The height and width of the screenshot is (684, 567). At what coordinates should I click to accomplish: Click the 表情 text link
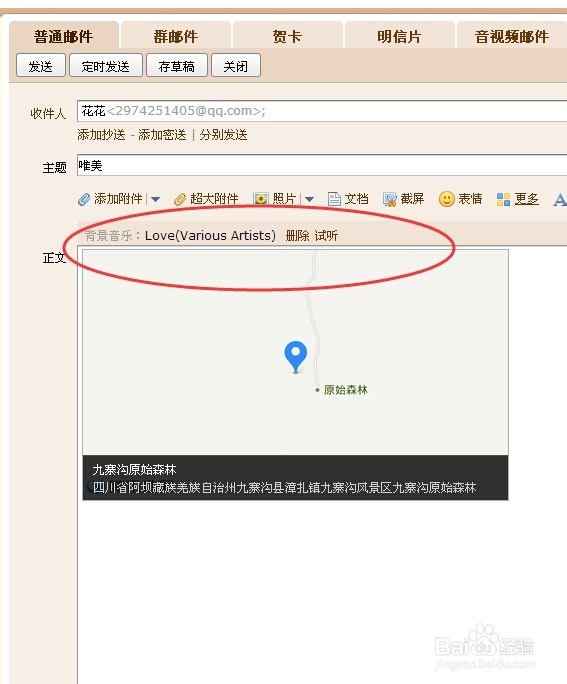pos(470,199)
